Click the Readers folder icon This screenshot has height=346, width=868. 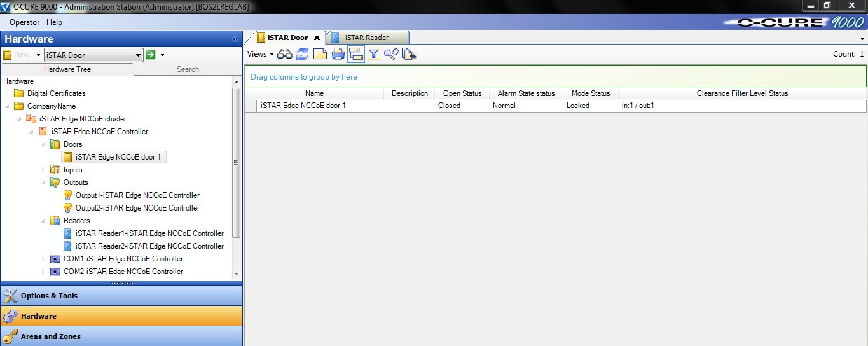[55, 221]
